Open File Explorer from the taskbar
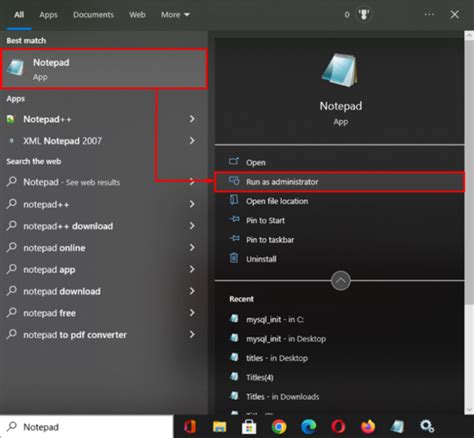The image size is (474, 438). tap(219, 427)
